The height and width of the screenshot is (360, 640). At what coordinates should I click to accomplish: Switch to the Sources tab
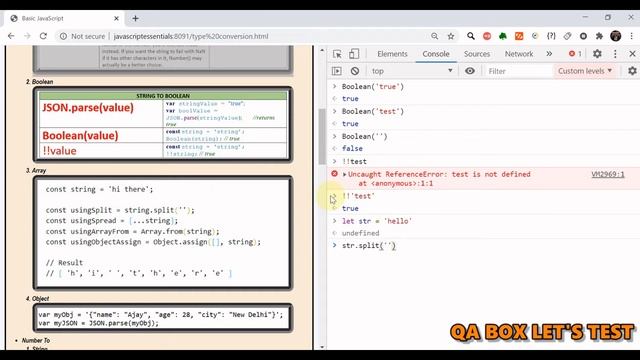click(476, 54)
